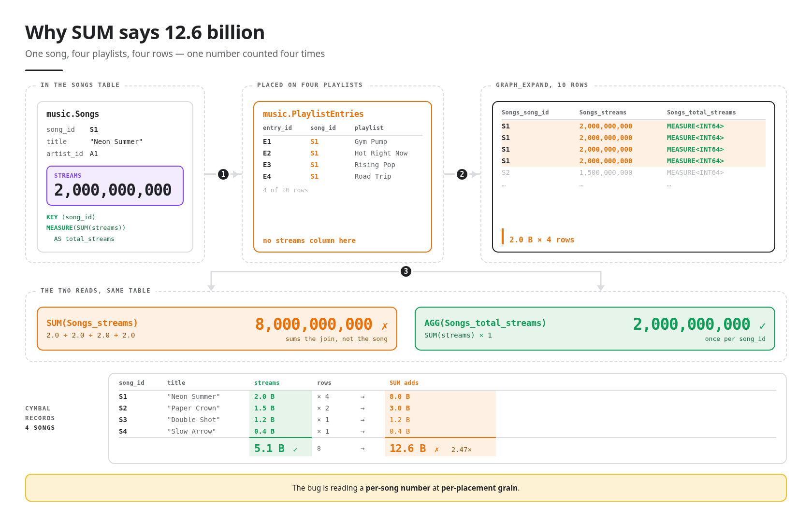Select the "Paper Crown" song row
The width and height of the screenshot is (812, 522).
(x=307, y=408)
